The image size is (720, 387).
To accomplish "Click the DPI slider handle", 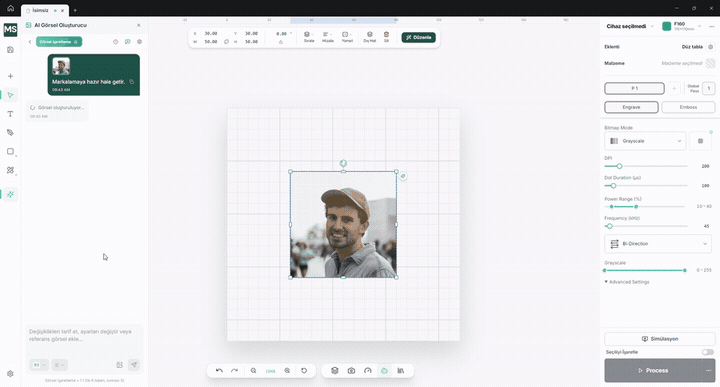I will (x=619, y=166).
